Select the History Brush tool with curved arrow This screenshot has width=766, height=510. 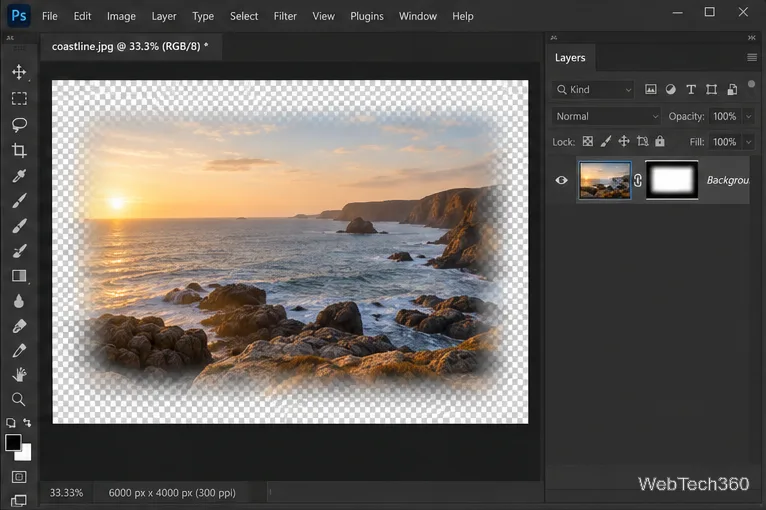tap(19, 251)
